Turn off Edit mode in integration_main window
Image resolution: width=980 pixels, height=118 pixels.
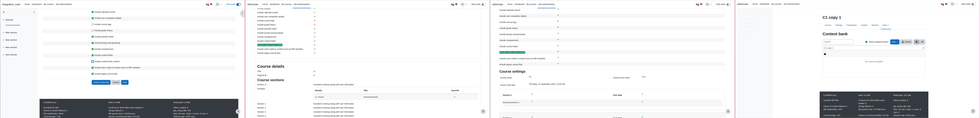coord(239,5)
